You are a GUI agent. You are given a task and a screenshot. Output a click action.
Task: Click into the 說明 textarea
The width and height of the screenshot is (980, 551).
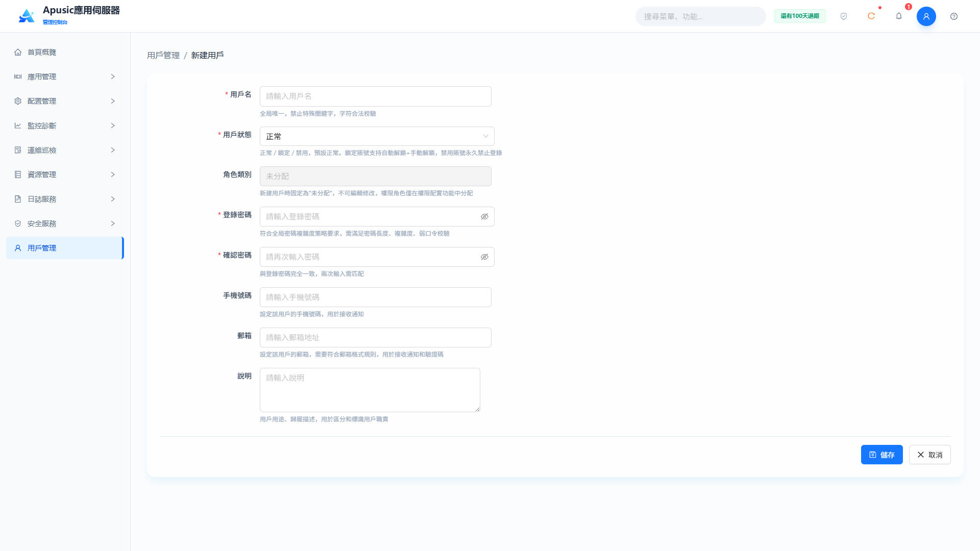tap(370, 390)
